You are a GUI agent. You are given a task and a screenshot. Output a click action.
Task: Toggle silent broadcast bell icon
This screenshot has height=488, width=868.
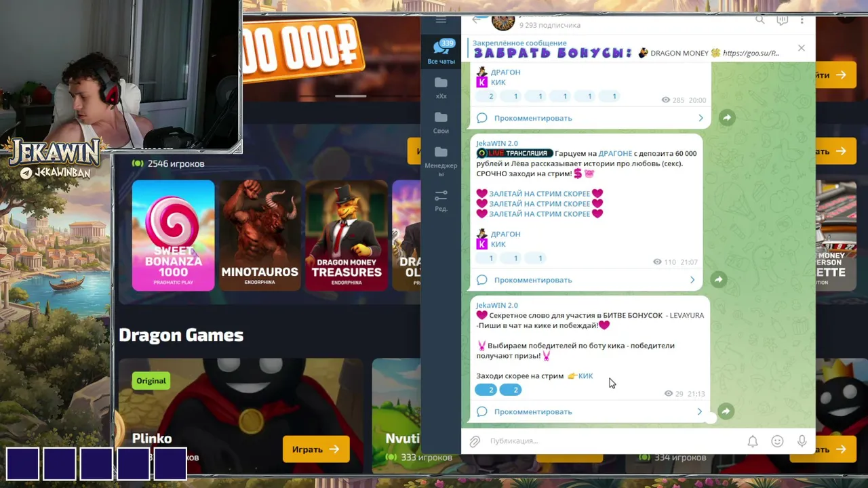[753, 441]
